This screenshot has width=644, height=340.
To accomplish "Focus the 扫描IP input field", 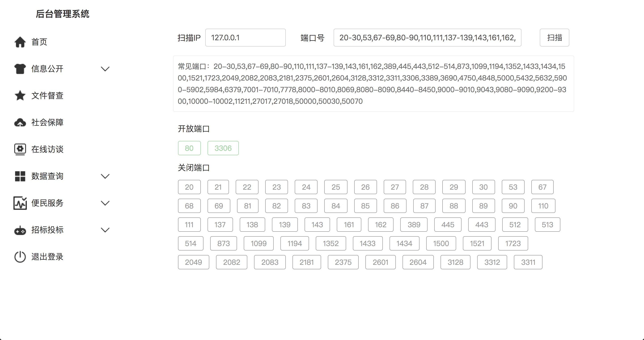I will (x=245, y=38).
